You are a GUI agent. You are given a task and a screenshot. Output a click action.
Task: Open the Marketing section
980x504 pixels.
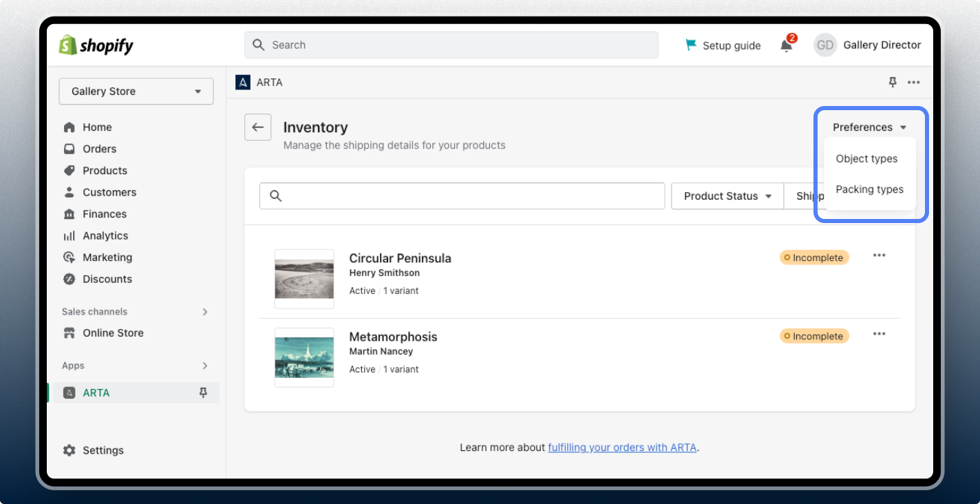coord(107,257)
